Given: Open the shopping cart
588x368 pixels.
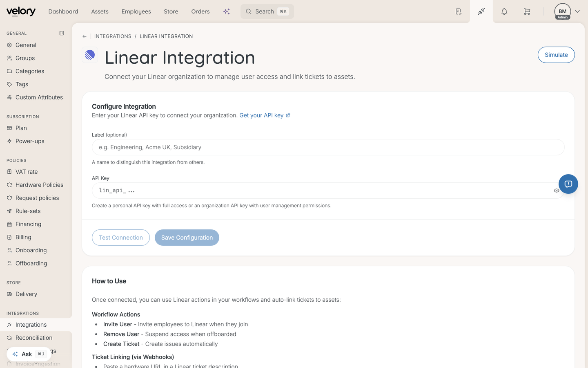Looking at the screenshot, I should tap(527, 11).
